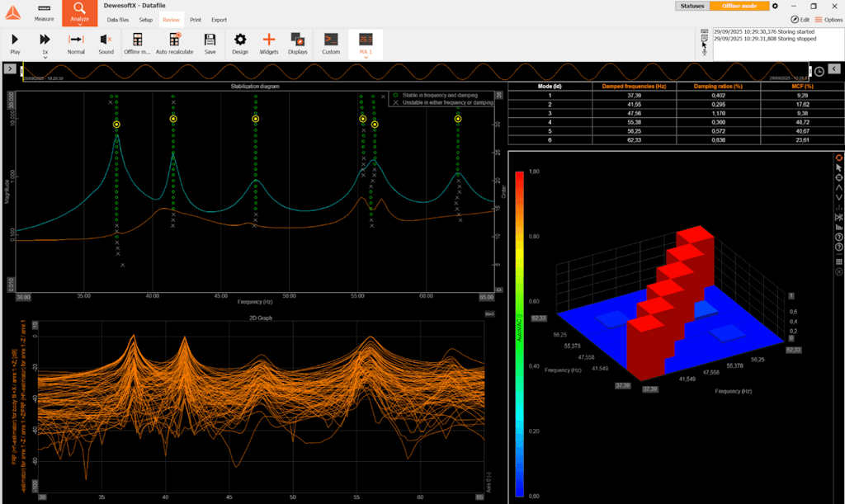Click the grid icon in 3D toolbar
The height and width of the screenshot is (504, 845).
839,261
